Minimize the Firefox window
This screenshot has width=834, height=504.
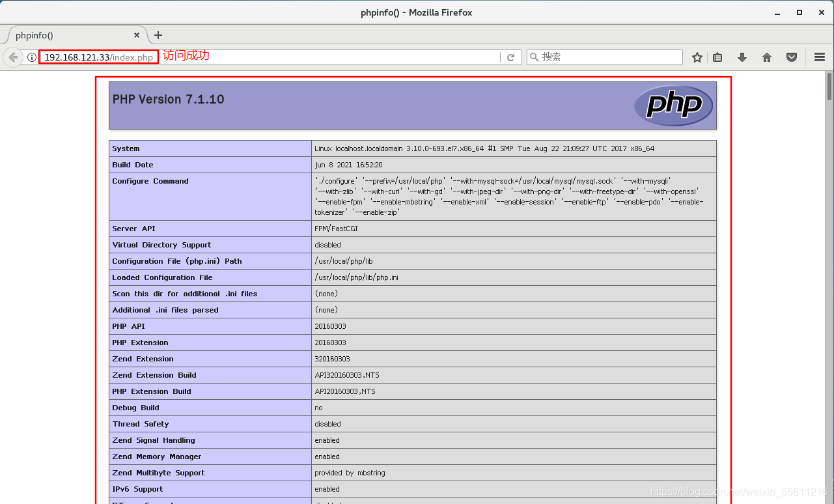[x=777, y=12]
